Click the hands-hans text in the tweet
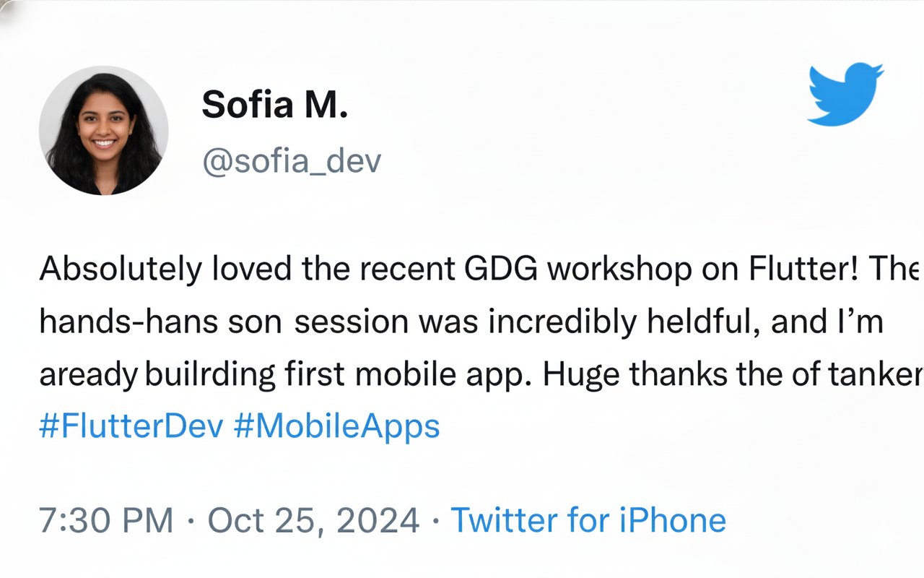 click(x=128, y=322)
